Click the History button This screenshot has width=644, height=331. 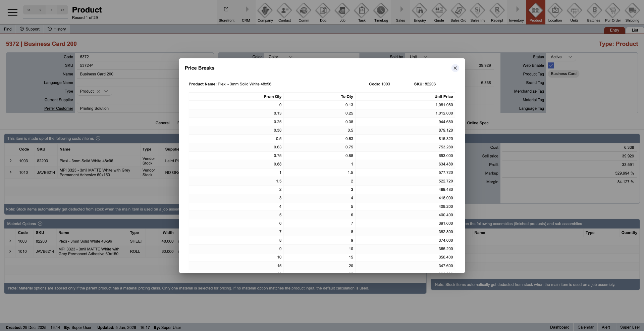coord(57,29)
